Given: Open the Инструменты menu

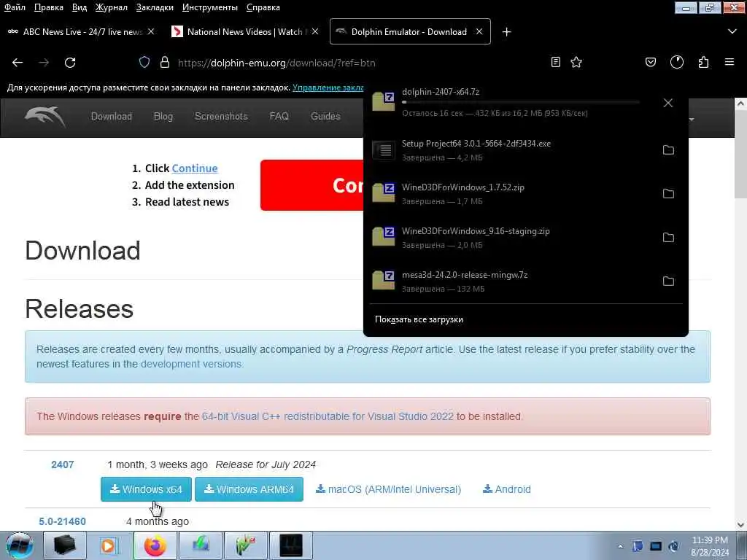Looking at the screenshot, I should coord(209,7).
